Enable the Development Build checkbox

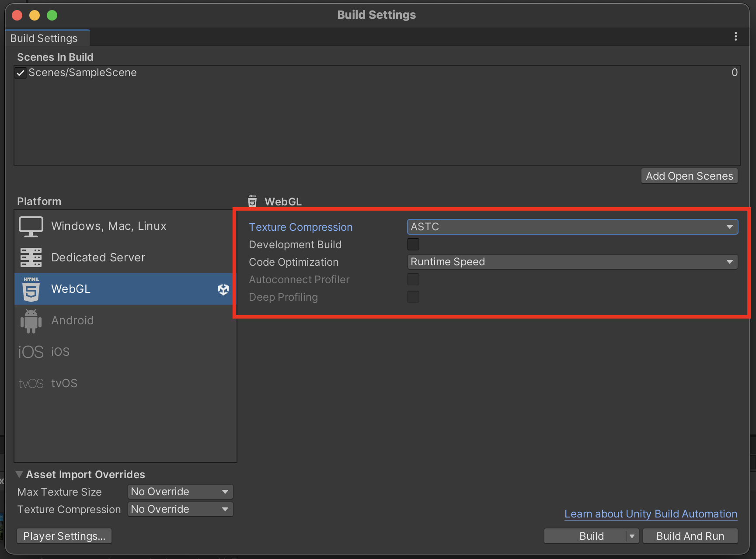point(413,244)
